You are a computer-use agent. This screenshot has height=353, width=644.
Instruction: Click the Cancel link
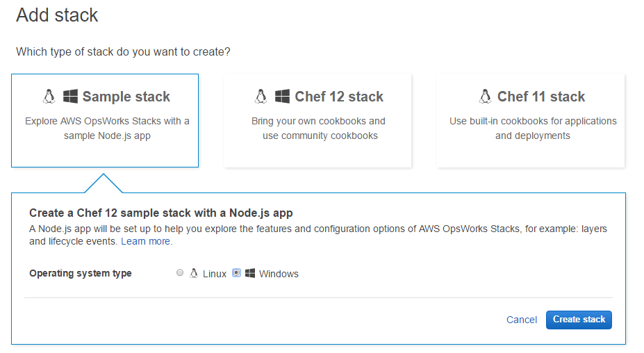click(x=522, y=320)
